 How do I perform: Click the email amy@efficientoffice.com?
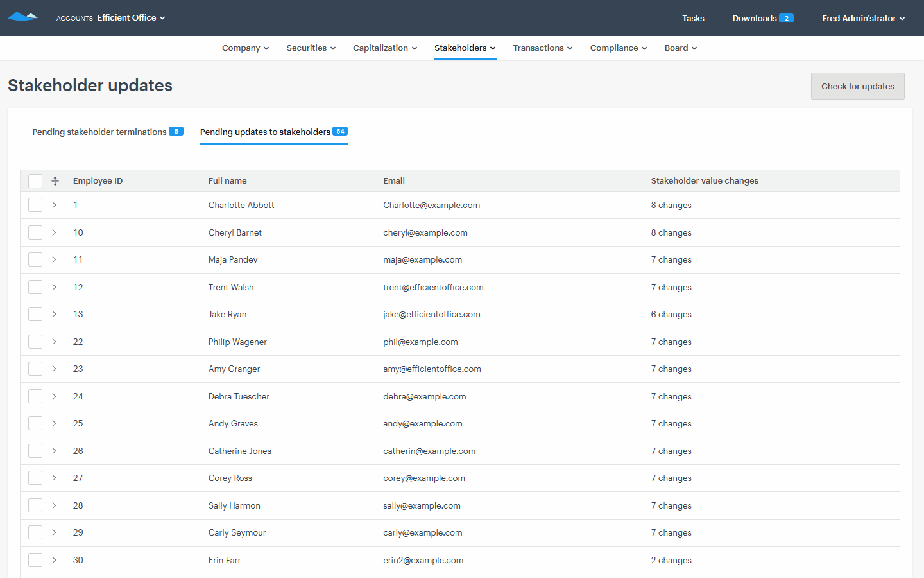click(432, 369)
